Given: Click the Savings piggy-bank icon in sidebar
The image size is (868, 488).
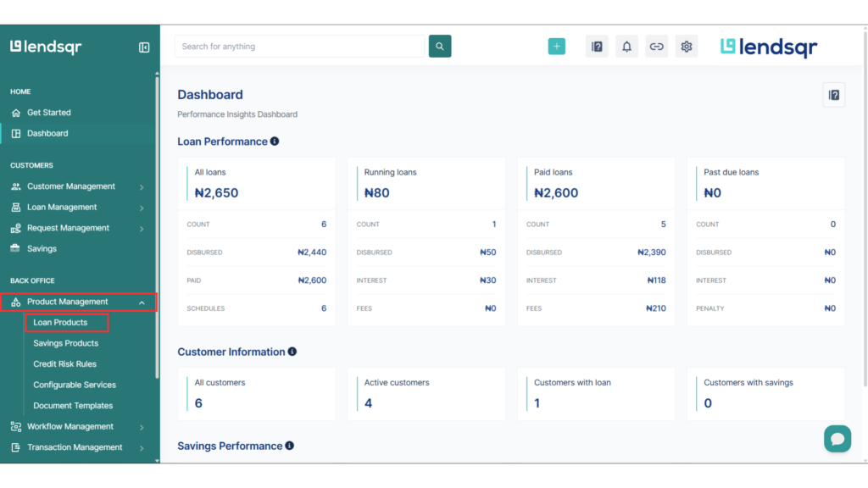Looking at the screenshot, I should tap(18, 248).
